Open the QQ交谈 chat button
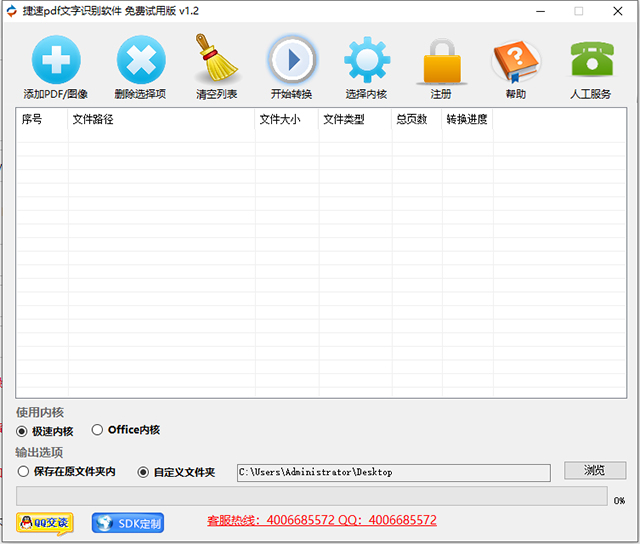 click(x=45, y=523)
